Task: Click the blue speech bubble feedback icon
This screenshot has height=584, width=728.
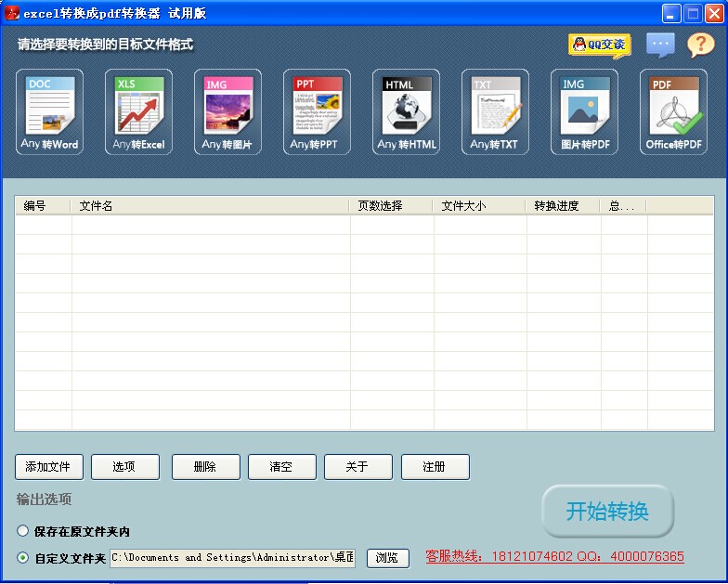Action: point(660,44)
